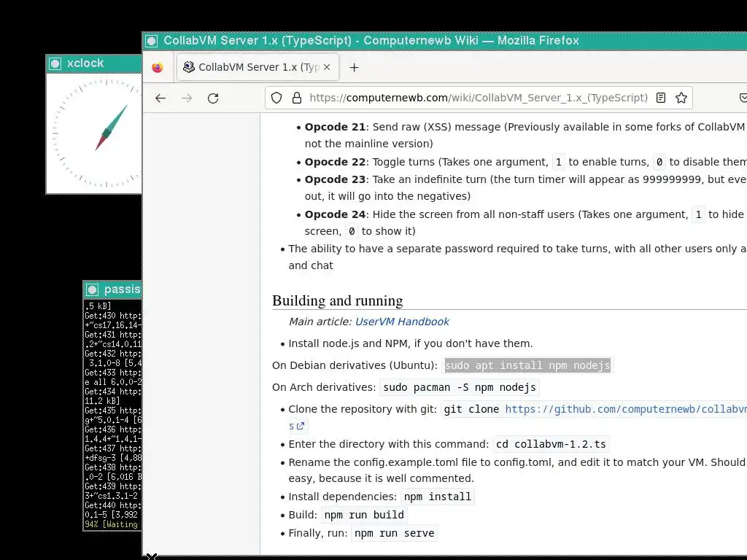Click the xclock window title bar

[x=94, y=63]
